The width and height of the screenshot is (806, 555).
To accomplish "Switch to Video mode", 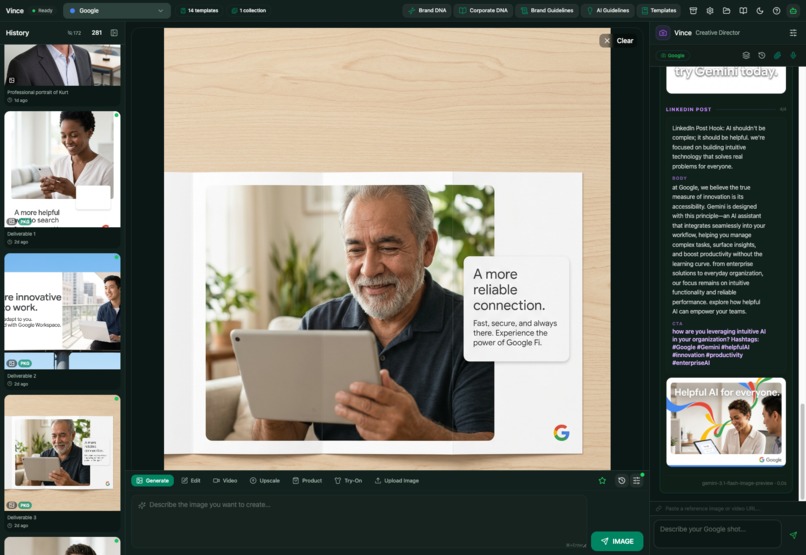I will (225, 480).
